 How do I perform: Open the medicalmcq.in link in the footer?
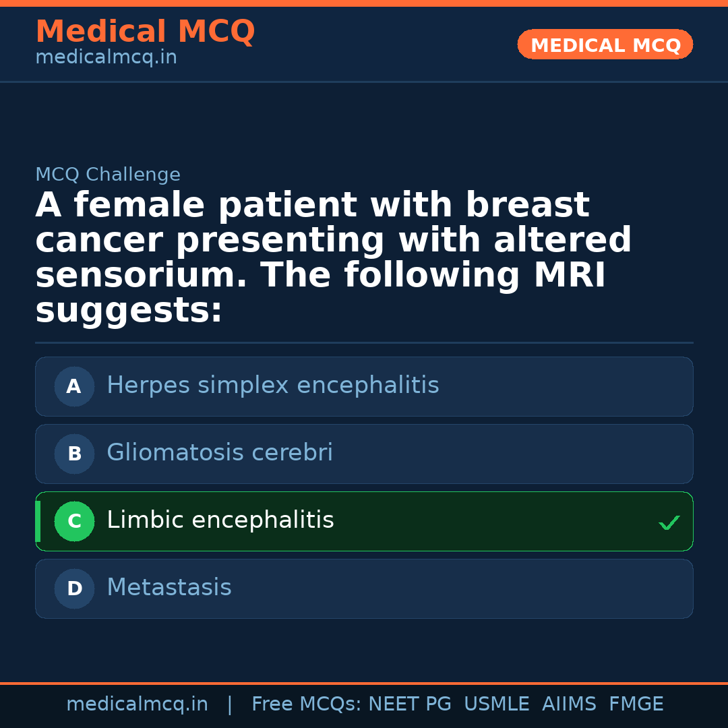click(x=137, y=704)
